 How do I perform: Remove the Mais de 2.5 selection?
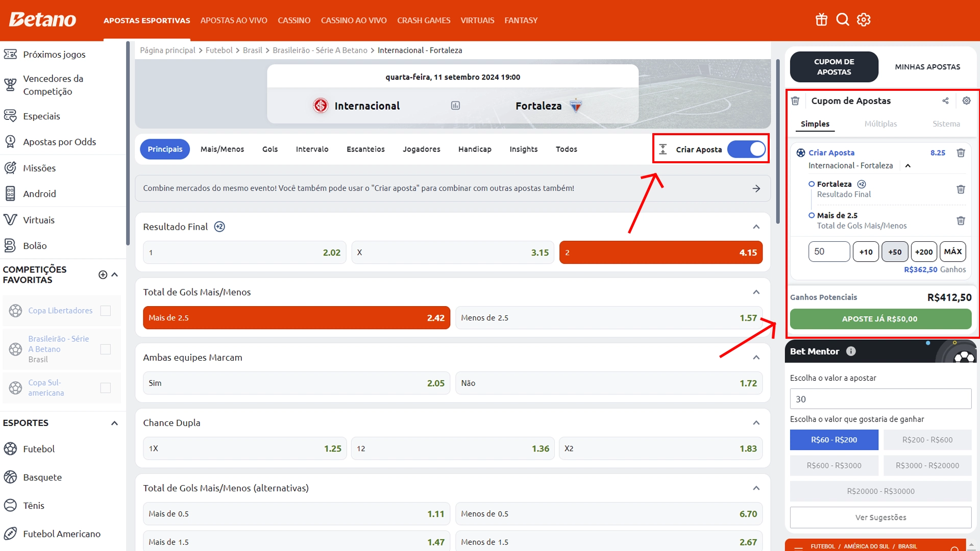tap(961, 220)
